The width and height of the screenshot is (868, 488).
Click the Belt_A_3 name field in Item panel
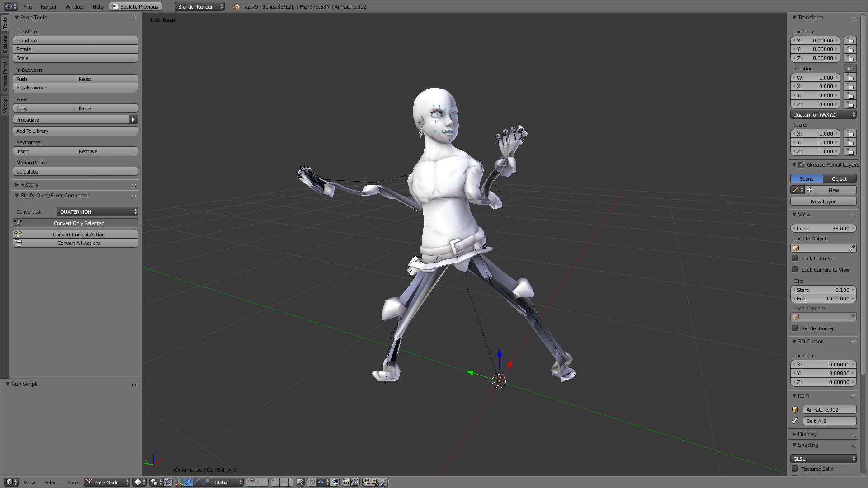pyautogui.click(x=830, y=421)
